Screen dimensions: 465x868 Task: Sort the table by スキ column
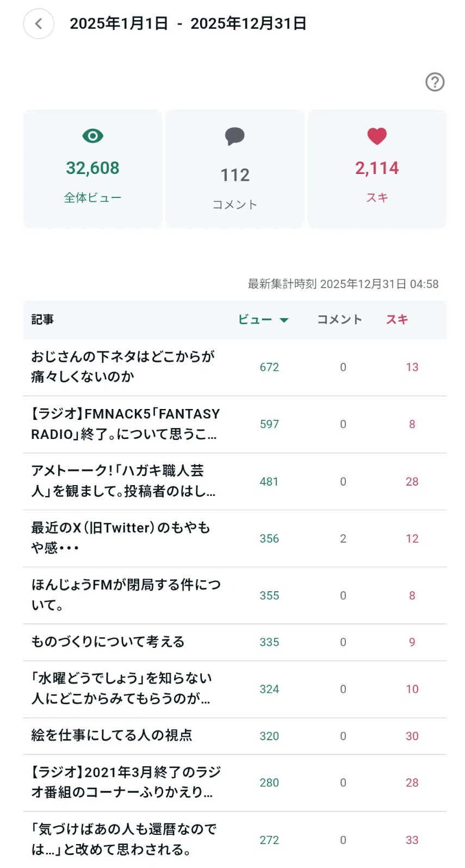click(397, 319)
